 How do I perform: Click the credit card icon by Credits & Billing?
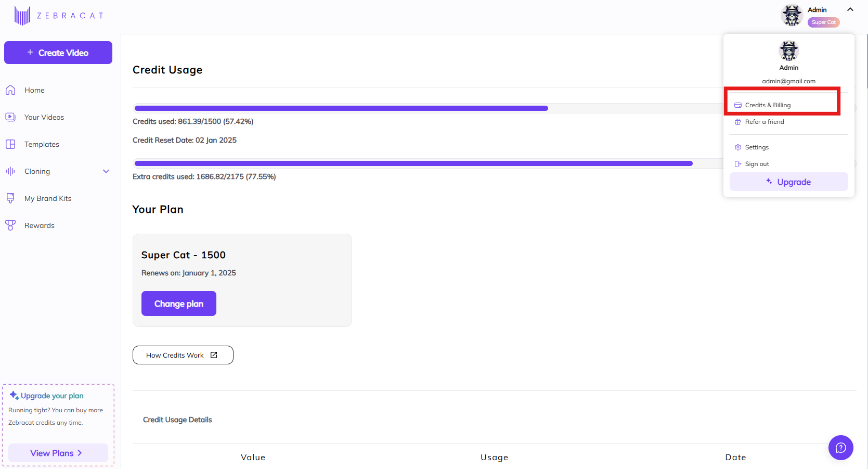point(738,105)
